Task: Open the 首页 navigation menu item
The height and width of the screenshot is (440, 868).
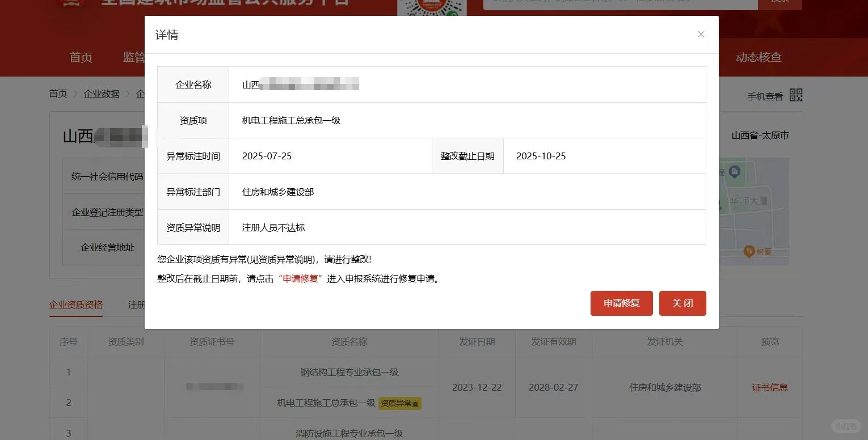Action: (x=81, y=57)
